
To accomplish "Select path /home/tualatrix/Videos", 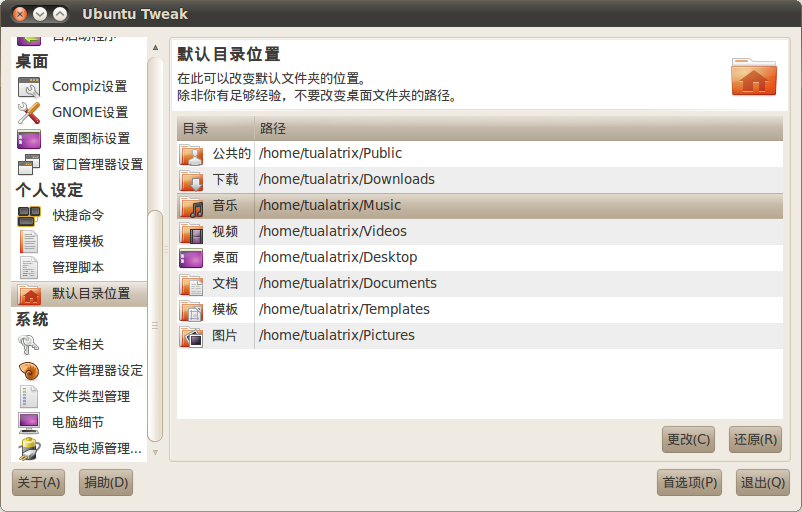I will point(333,232).
